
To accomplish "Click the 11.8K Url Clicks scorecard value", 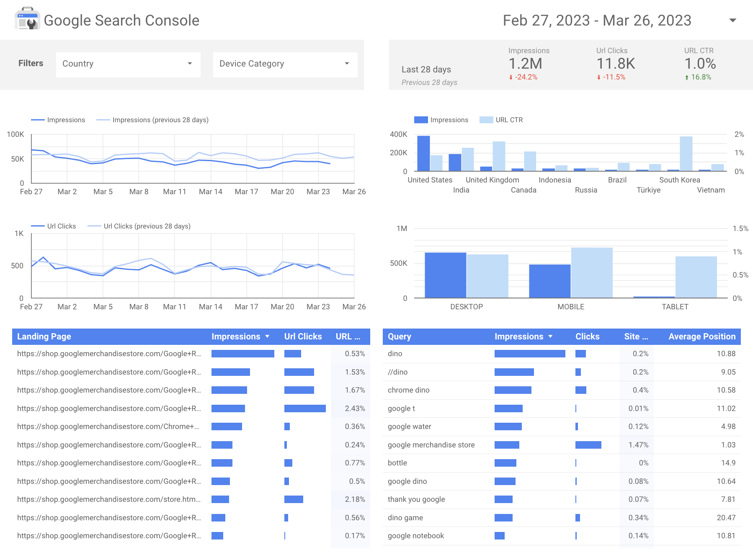I will tap(616, 64).
